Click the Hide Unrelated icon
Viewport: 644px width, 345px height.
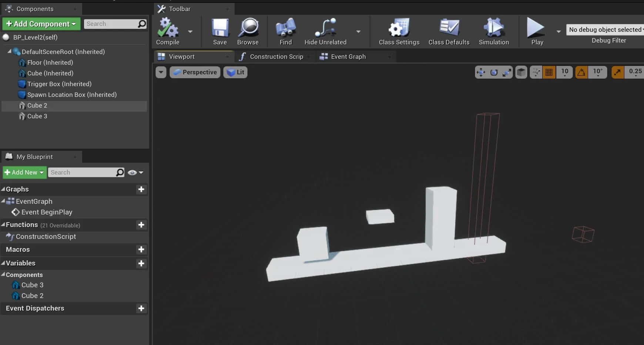(325, 28)
